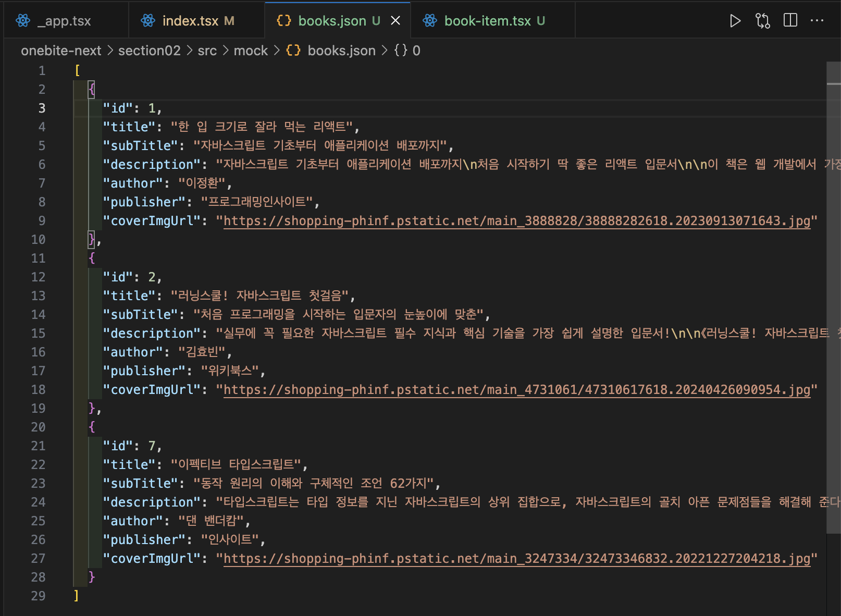Open section02 breadcrumb segment
Screen dimensions: 841x616
[150, 51]
